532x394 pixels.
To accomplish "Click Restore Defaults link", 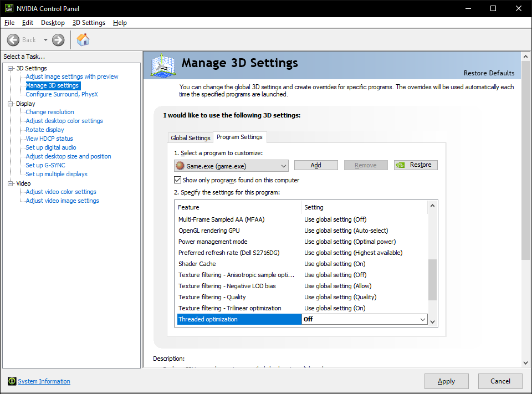I will (x=489, y=73).
